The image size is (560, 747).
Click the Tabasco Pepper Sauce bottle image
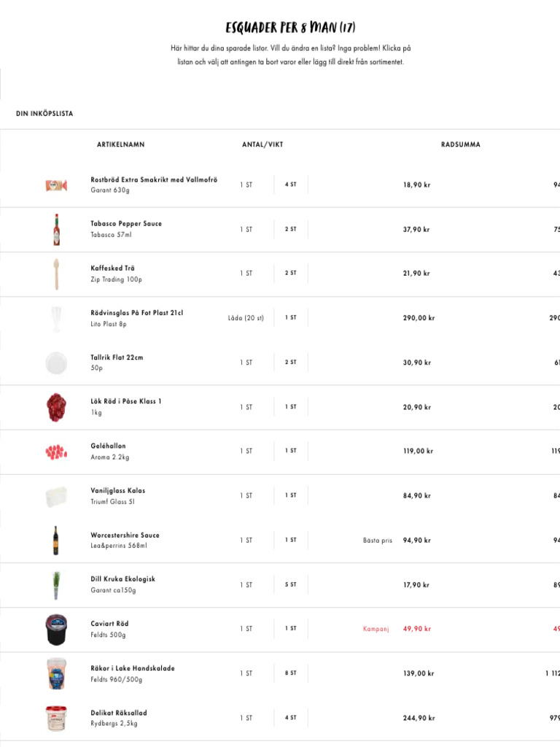(x=56, y=229)
